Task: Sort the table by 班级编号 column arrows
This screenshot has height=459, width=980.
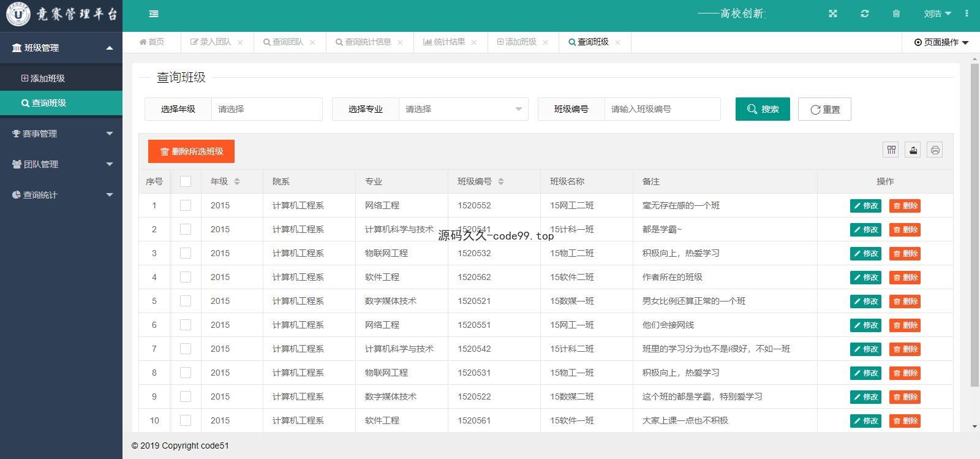Action: tap(501, 181)
